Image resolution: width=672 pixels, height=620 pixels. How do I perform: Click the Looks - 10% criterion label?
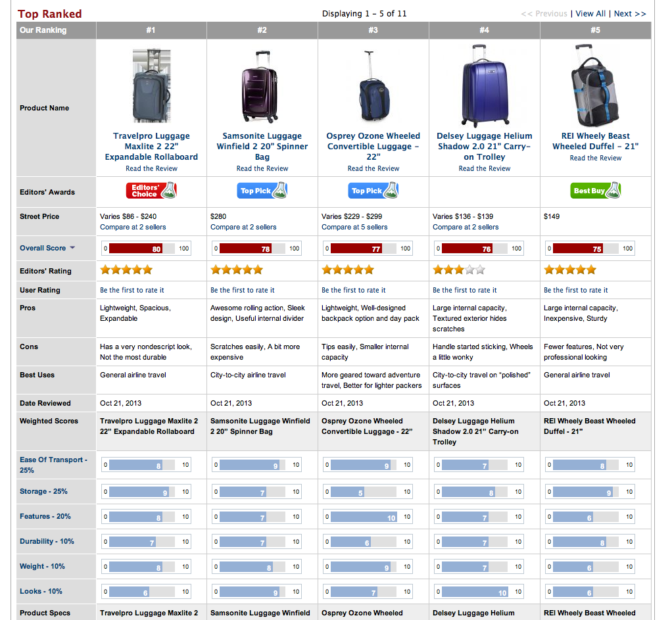(x=41, y=591)
